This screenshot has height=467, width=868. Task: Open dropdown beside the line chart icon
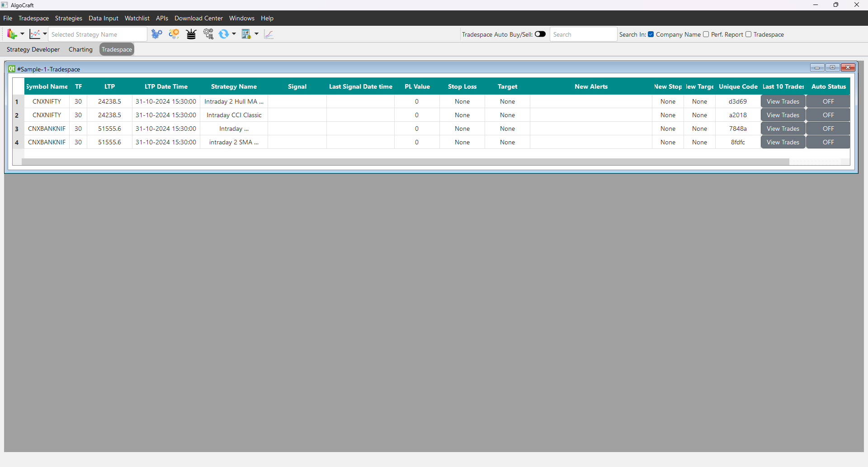coord(45,34)
